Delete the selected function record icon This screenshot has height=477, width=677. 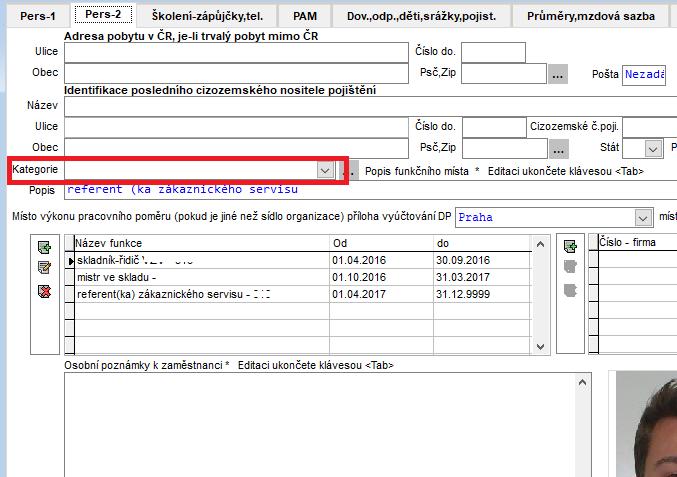[44, 291]
